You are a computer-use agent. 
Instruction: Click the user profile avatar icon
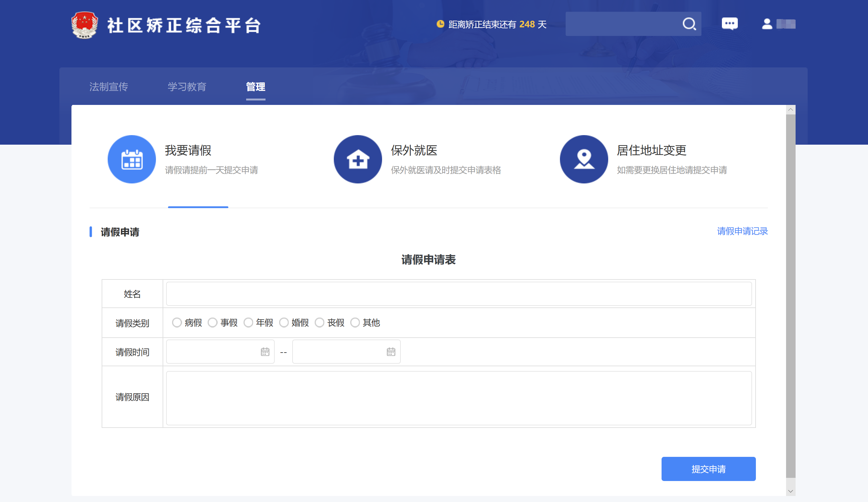[x=767, y=24]
